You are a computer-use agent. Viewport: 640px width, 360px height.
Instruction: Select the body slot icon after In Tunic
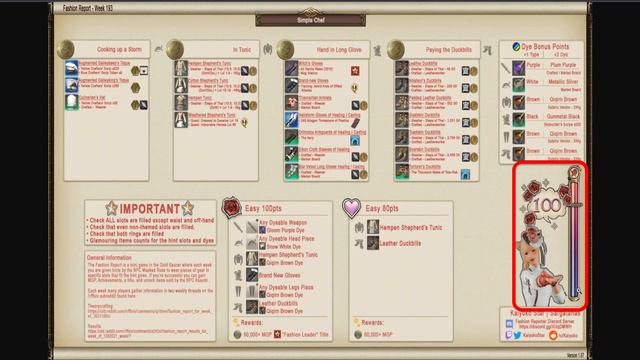click(267, 49)
